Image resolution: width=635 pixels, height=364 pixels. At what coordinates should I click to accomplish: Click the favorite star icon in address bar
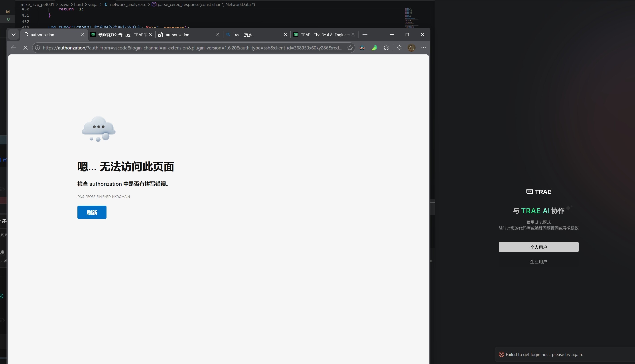(350, 48)
